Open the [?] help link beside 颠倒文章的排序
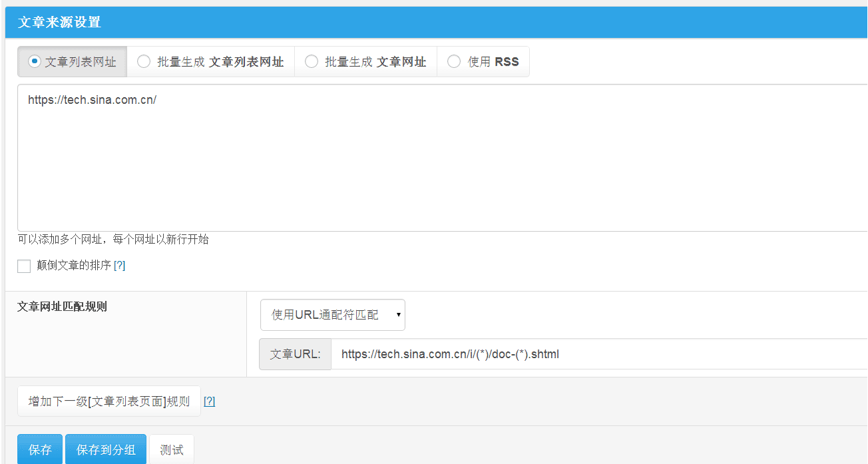 119,266
